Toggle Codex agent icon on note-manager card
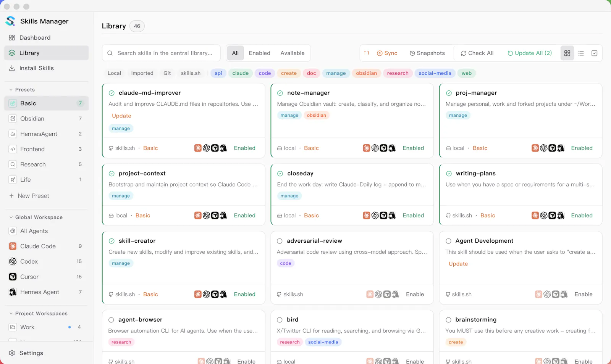 [x=375, y=148]
